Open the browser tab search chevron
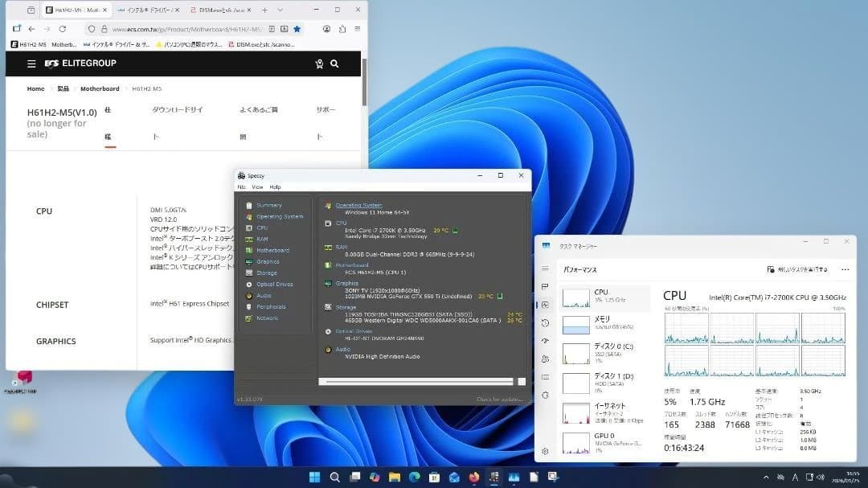868x488 pixels. click(x=279, y=10)
